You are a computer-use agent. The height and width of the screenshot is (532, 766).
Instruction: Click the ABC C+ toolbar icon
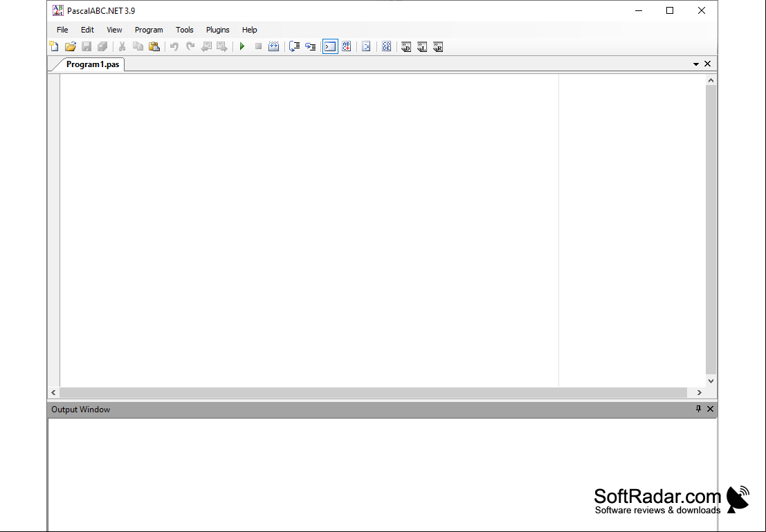click(347, 46)
